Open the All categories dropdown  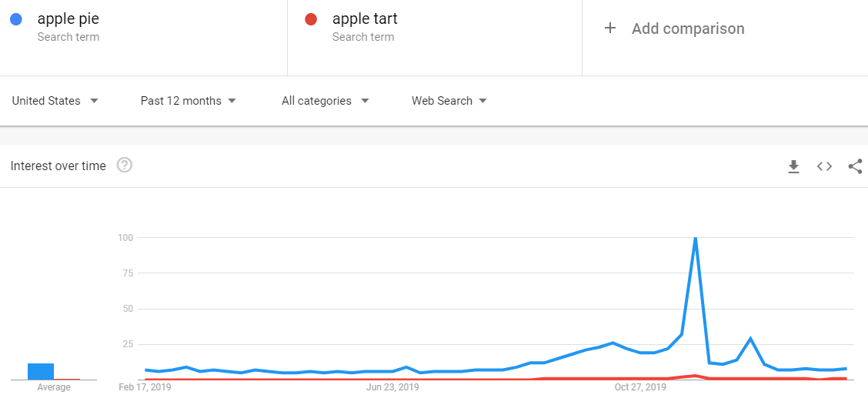point(325,101)
